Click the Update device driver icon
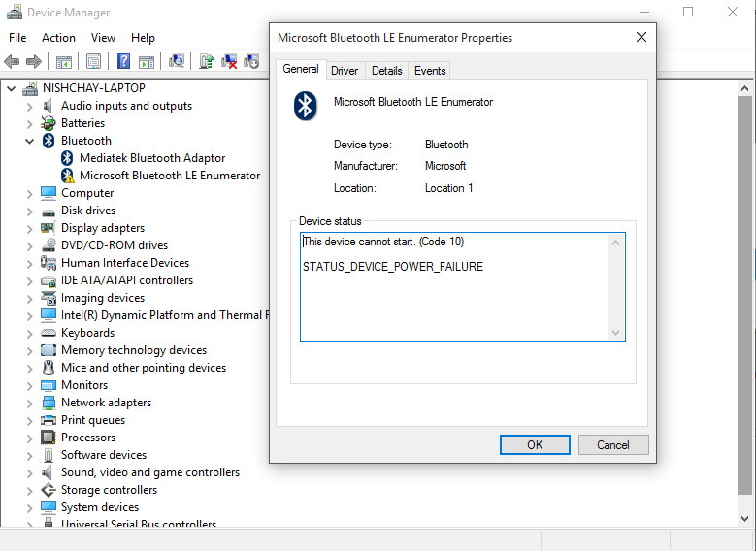The width and height of the screenshot is (756, 551). pyautogui.click(x=207, y=61)
